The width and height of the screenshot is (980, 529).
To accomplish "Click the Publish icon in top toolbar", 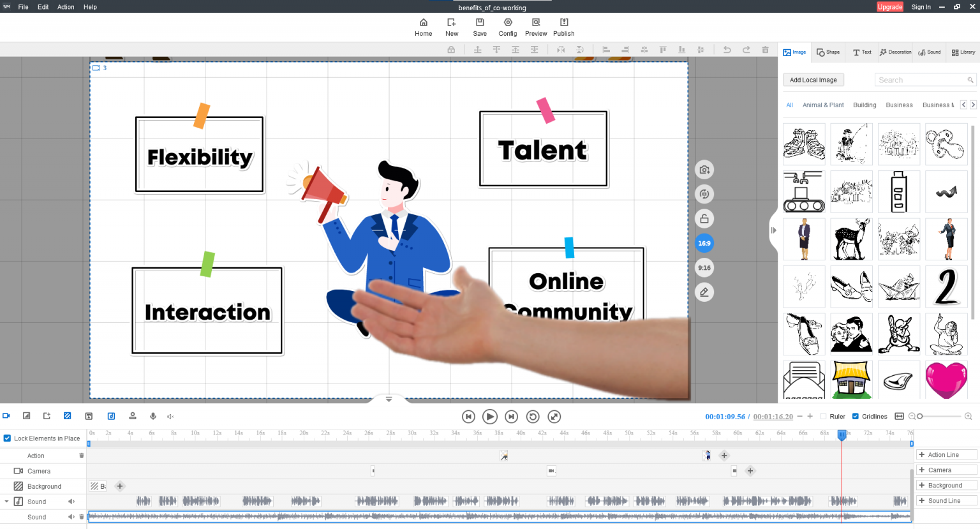I will (563, 27).
